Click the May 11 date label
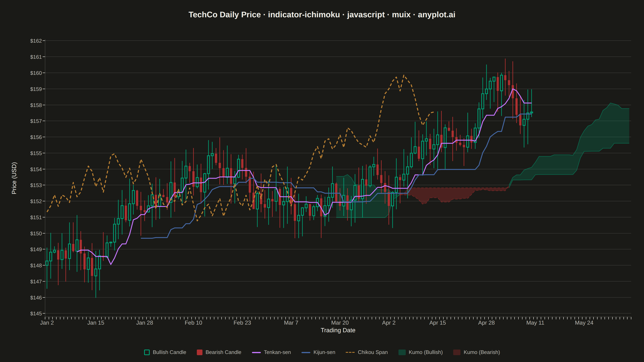 pyautogui.click(x=535, y=323)
